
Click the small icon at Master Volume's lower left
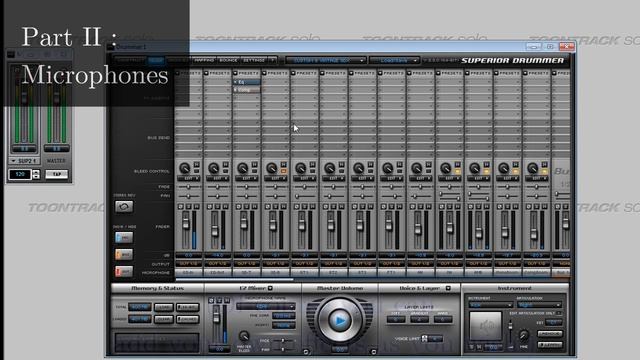coord(306,351)
